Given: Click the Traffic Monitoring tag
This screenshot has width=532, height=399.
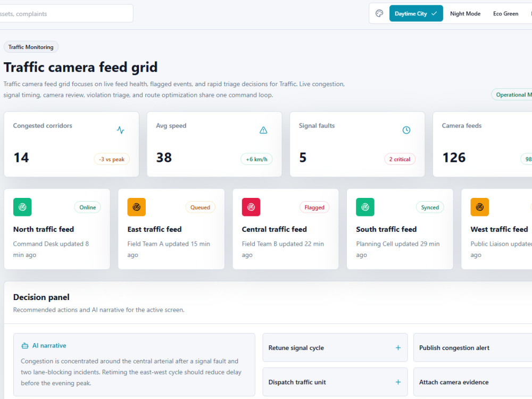Looking at the screenshot, I should coord(31,47).
